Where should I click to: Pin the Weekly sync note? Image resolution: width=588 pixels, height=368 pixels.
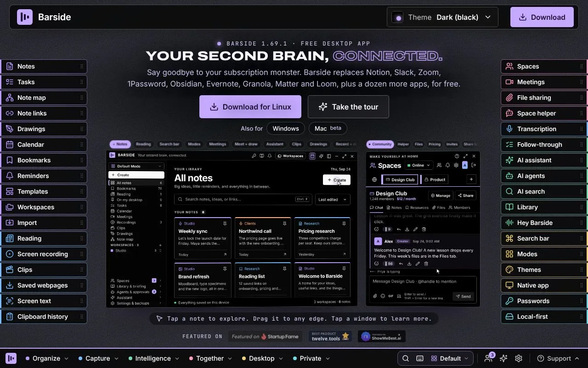[225, 224]
